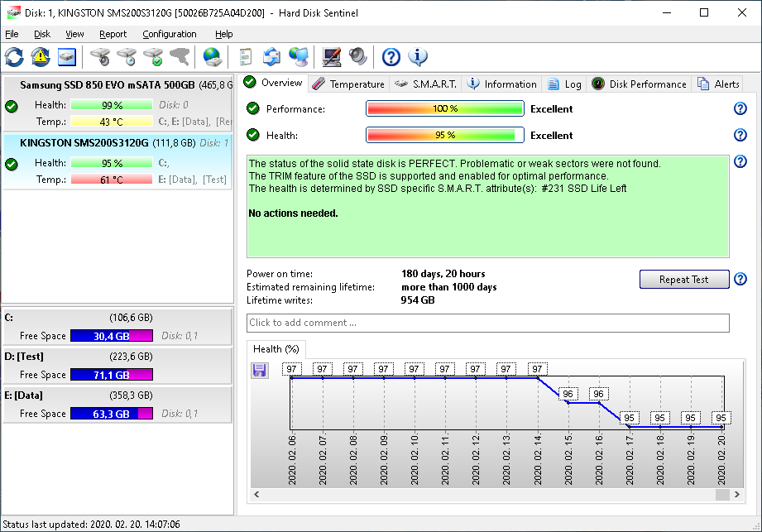The height and width of the screenshot is (532, 762).
Task: Click the loudspeaker sound toolbar icon
Action: point(358,57)
